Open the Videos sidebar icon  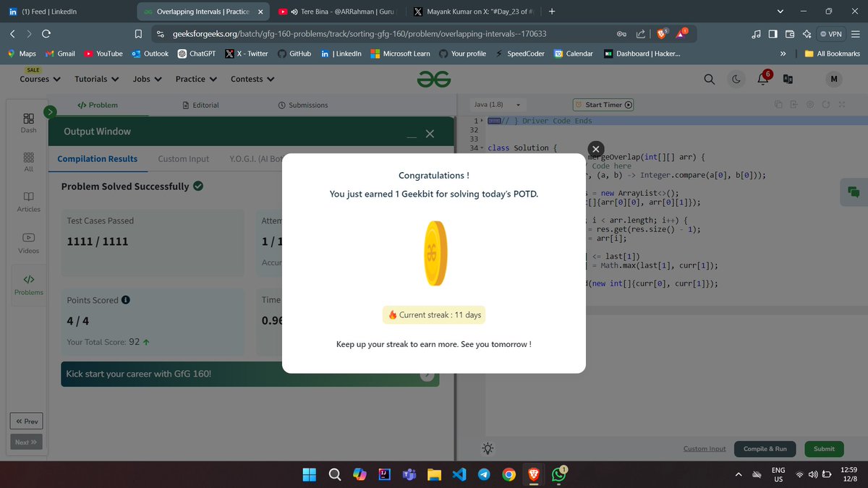coord(28,242)
